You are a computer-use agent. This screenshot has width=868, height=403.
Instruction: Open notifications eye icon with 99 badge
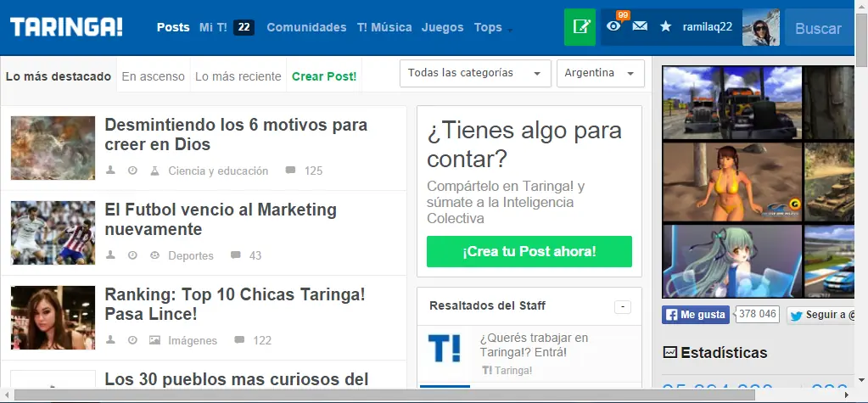(x=613, y=26)
